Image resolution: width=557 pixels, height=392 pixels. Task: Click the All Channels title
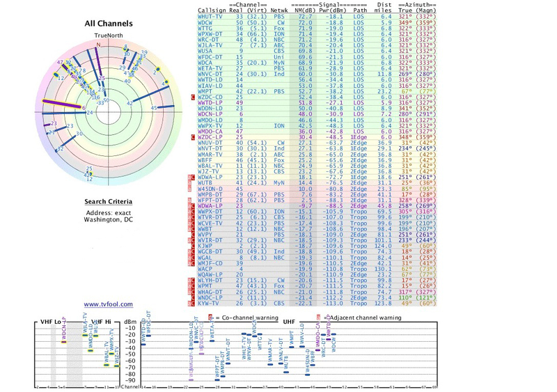tap(109, 24)
